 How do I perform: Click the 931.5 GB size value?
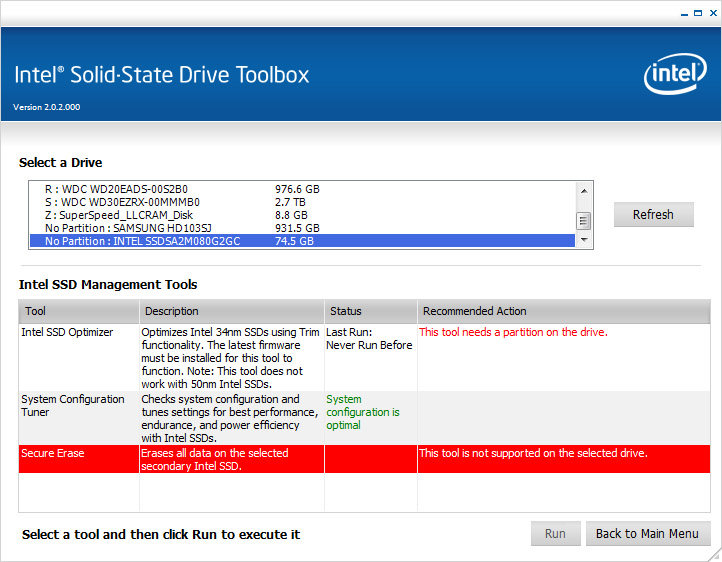point(297,228)
